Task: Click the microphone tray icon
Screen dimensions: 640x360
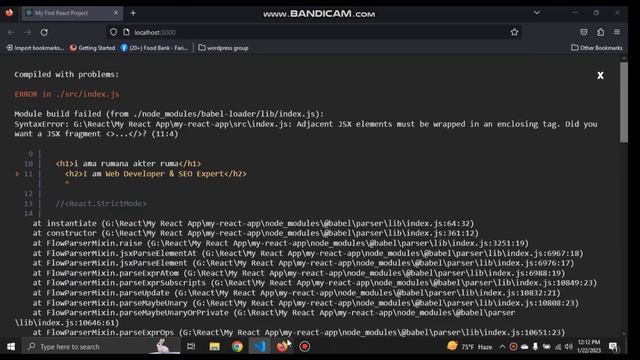Action: [535, 347]
